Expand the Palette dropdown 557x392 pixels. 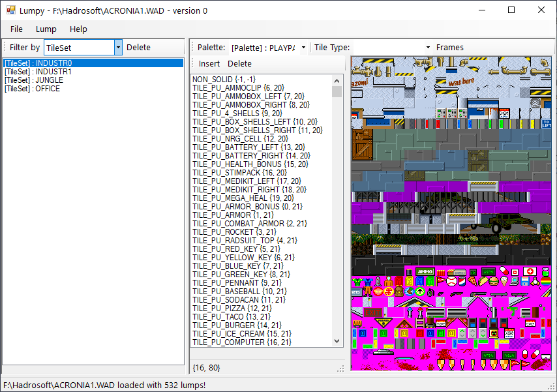pyautogui.click(x=303, y=47)
